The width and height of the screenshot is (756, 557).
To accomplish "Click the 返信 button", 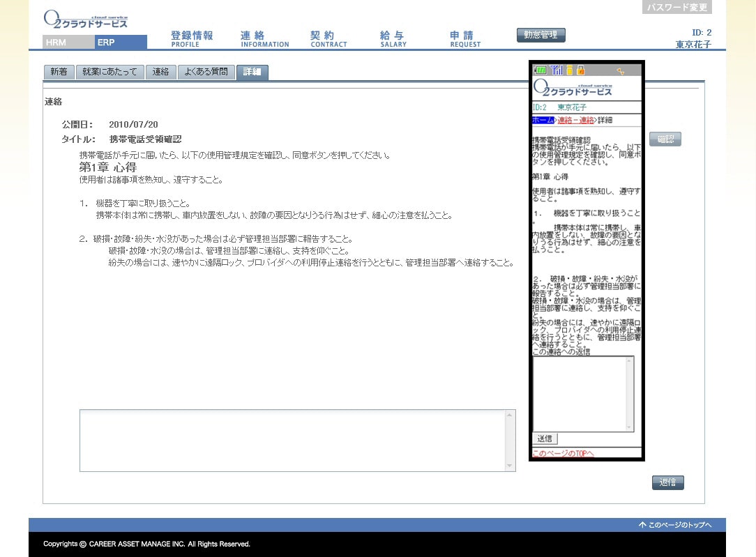I will pos(667,482).
